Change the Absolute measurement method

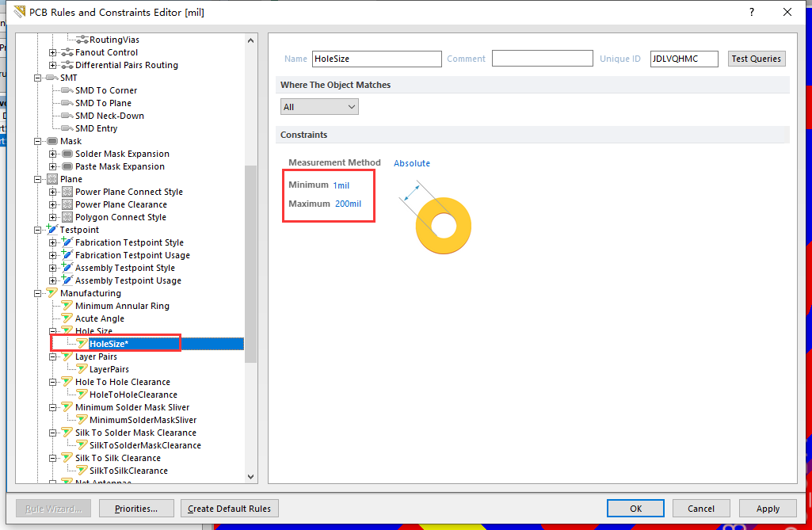412,163
